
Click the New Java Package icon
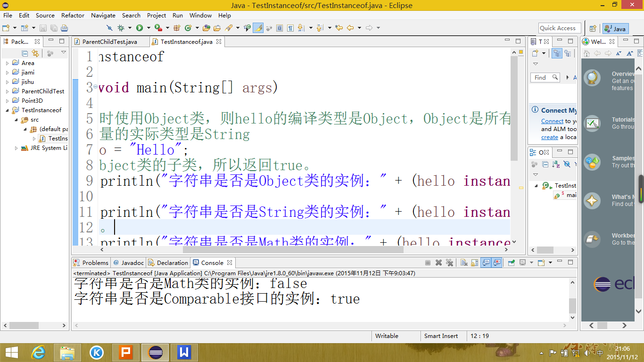[177, 28]
